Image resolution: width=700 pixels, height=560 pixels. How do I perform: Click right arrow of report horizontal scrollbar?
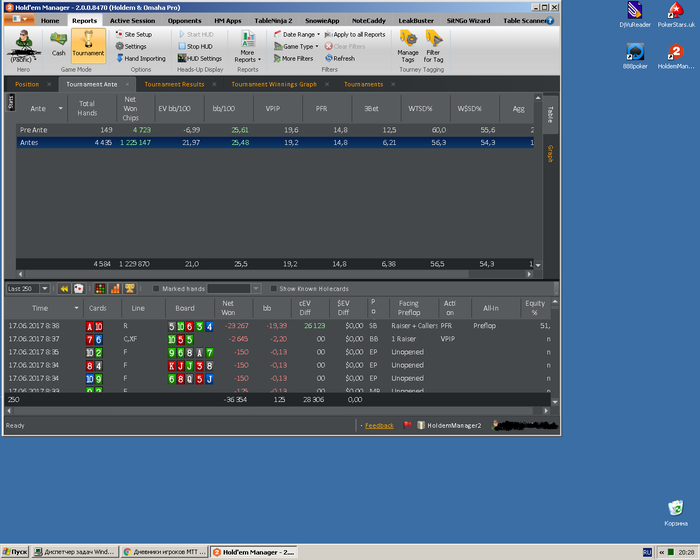point(529,274)
